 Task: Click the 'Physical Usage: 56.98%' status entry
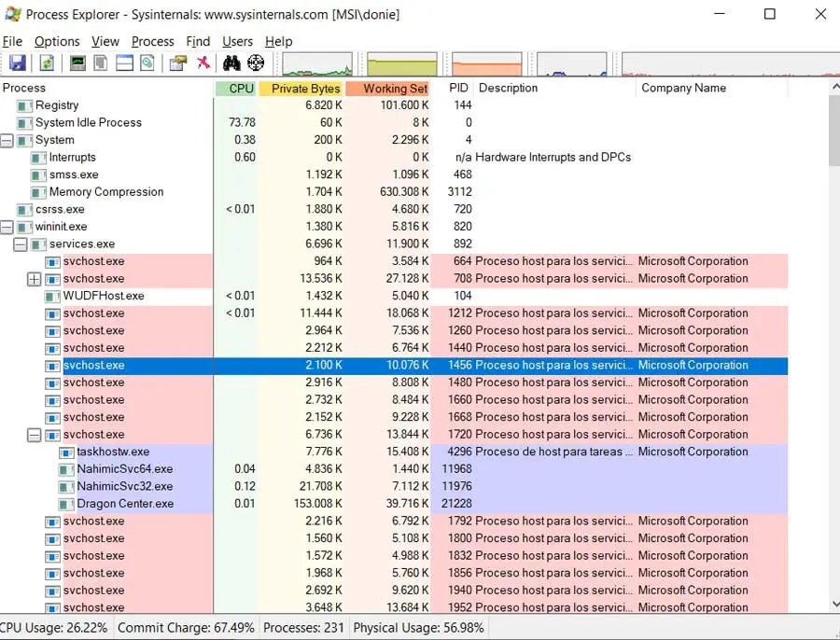click(x=418, y=628)
